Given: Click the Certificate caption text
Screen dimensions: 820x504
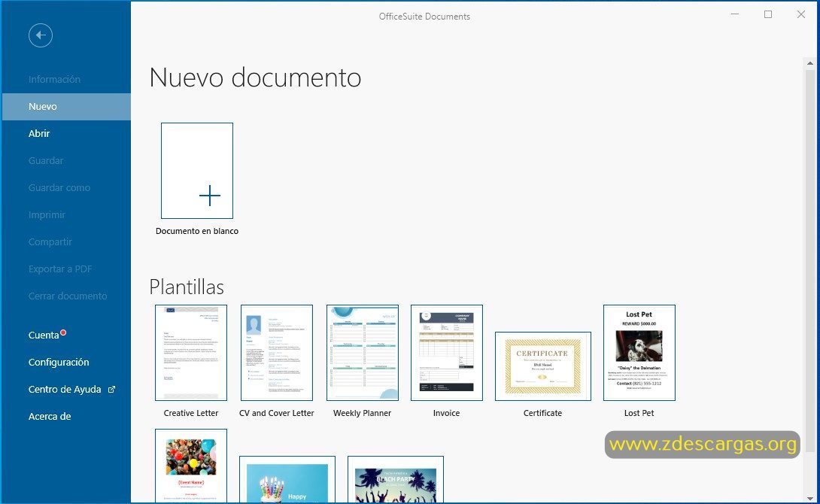Looking at the screenshot, I should 543,413.
